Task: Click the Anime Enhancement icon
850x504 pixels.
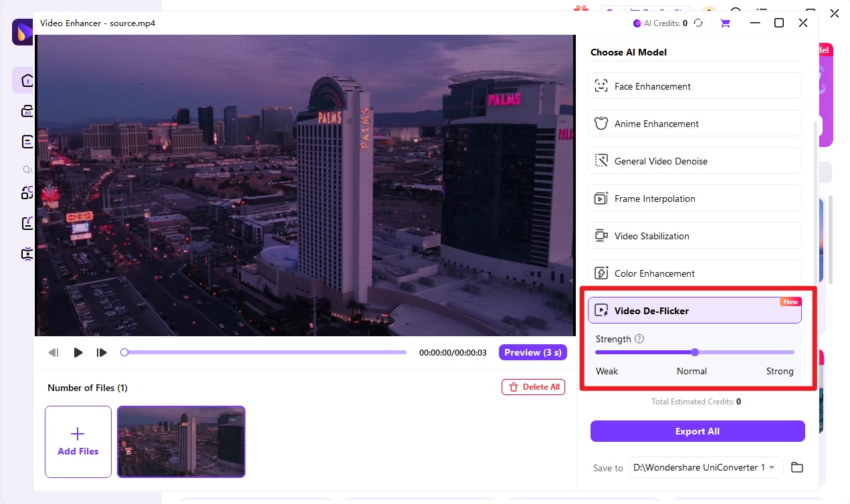Action: pos(602,124)
